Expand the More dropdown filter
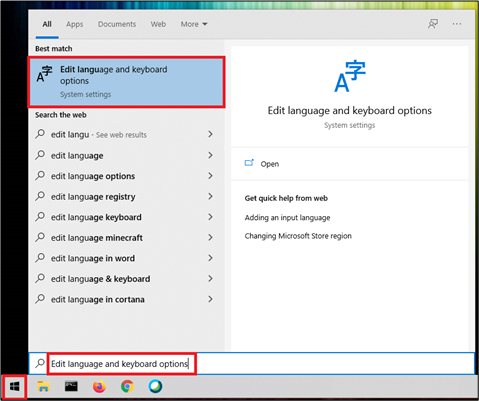 [194, 24]
